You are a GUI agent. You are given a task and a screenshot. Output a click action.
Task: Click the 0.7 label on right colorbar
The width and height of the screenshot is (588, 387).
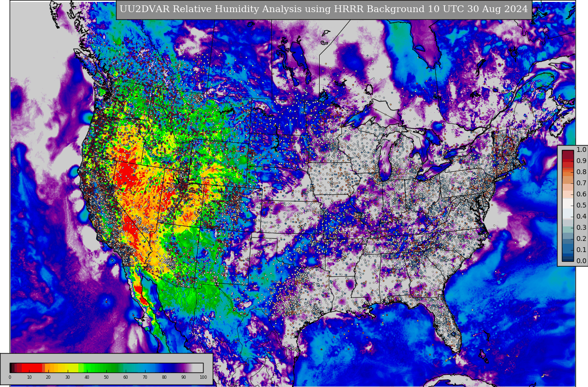(581, 183)
